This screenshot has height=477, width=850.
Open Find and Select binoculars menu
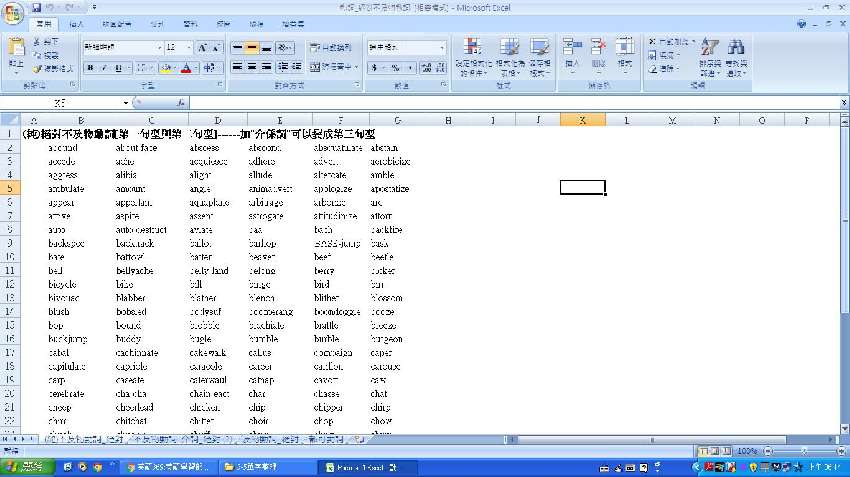pos(736,57)
